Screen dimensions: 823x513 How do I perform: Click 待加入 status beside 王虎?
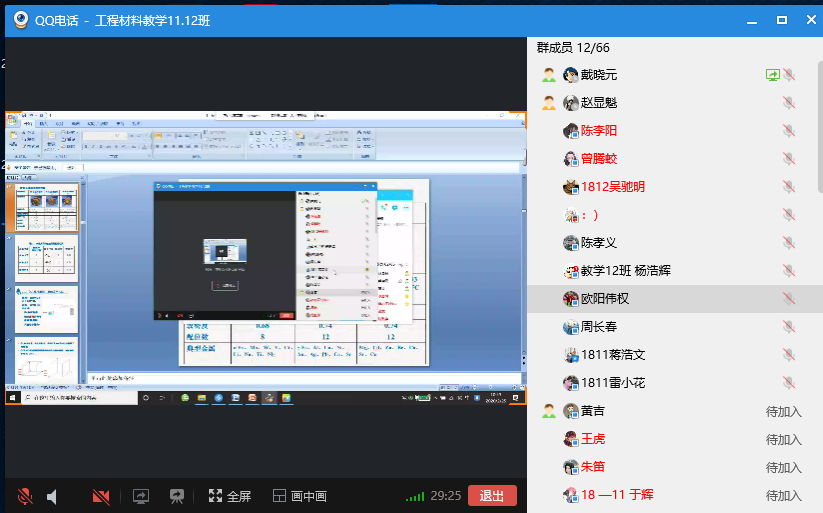coord(783,439)
